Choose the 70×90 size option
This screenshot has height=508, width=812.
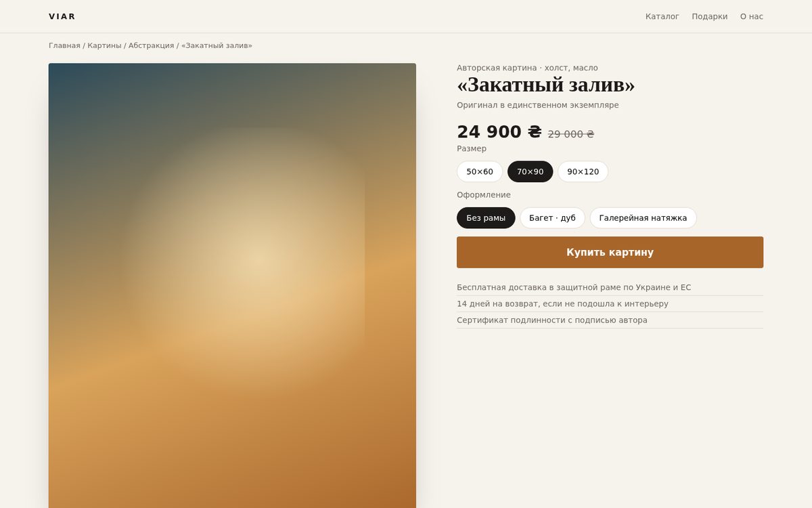pos(530,171)
